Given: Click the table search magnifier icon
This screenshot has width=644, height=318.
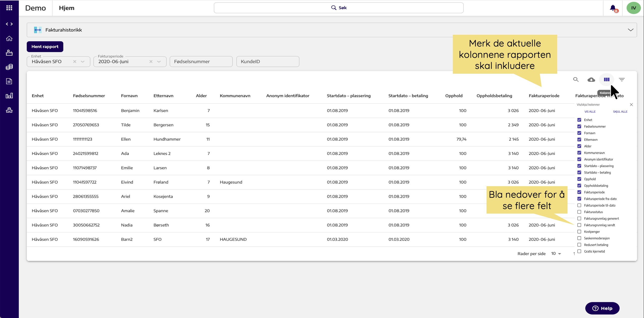Looking at the screenshot, I should pyautogui.click(x=576, y=79).
